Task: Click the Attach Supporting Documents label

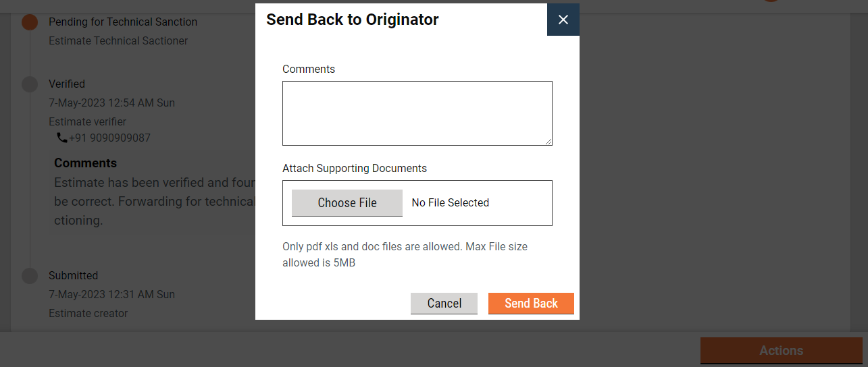Action: click(354, 169)
